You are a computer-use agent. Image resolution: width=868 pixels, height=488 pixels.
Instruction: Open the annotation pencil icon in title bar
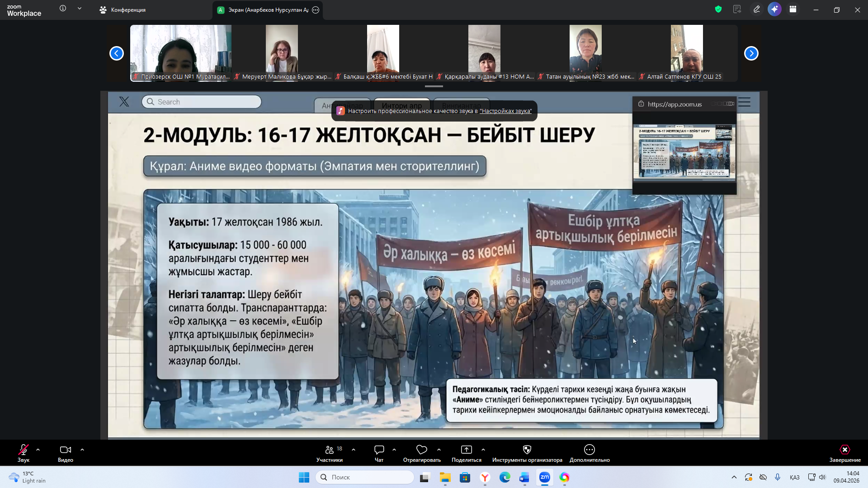(x=756, y=9)
